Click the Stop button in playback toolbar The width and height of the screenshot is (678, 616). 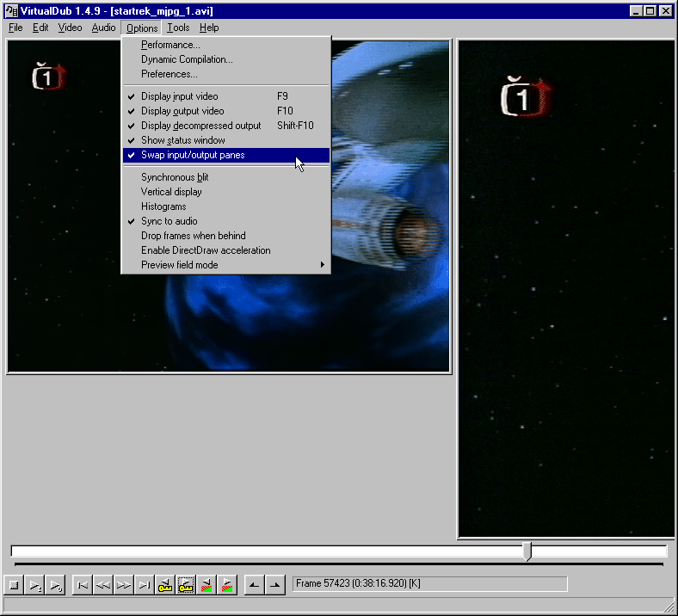tap(14, 585)
